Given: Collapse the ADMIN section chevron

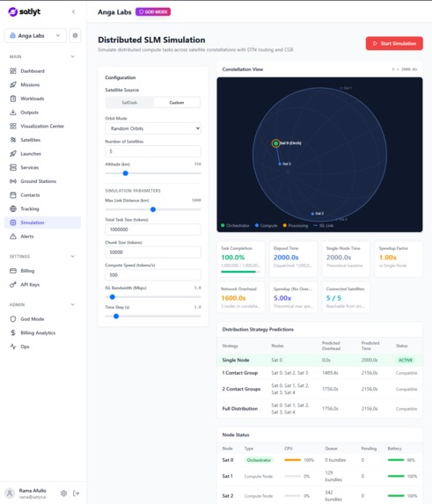Looking at the screenshot, I should (x=73, y=304).
